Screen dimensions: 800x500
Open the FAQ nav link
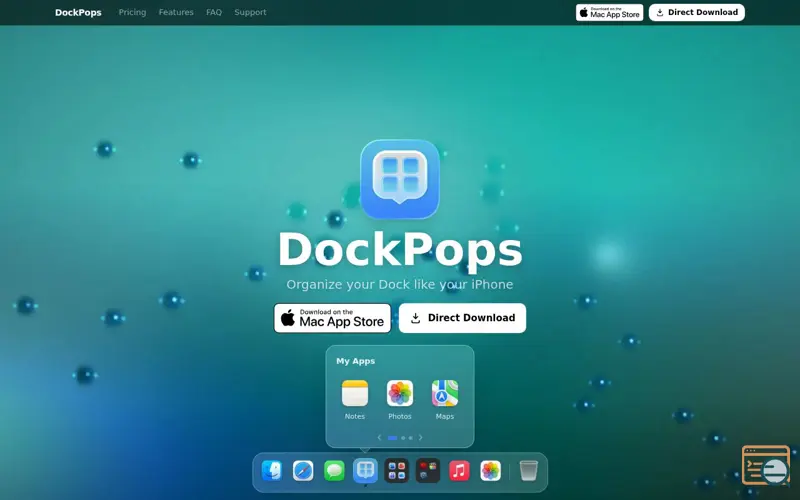tap(214, 12)
